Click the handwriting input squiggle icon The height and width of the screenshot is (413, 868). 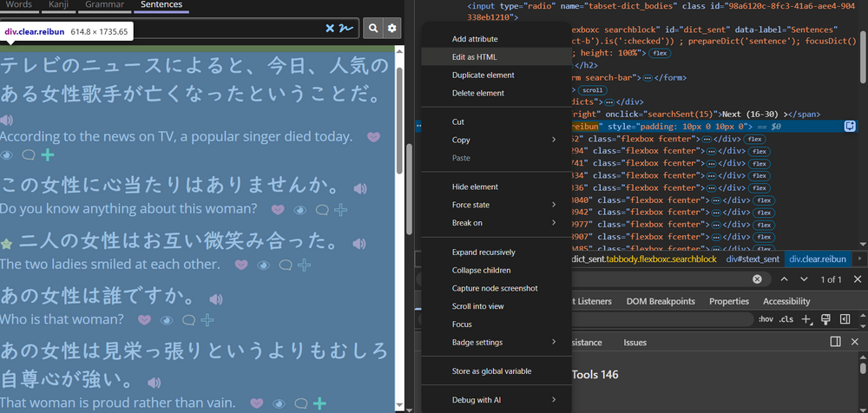(x=345, y=29)
